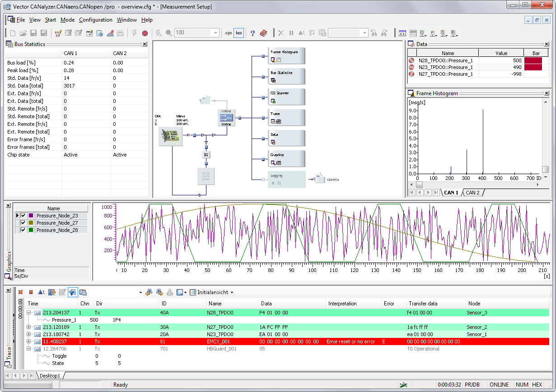Expand the 213.120189 trace row

coord(29,327)
